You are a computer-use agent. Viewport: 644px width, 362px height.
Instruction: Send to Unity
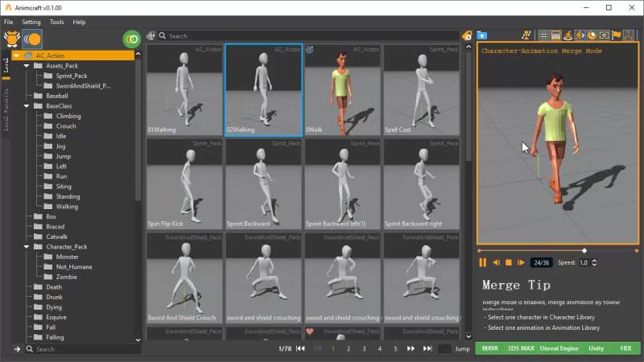click(x=596, y=348)
